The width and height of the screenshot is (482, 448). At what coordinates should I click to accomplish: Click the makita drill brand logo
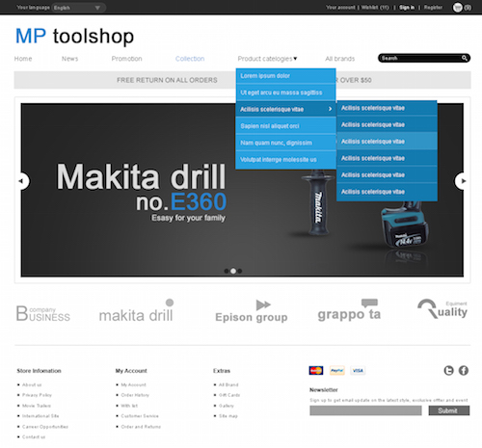[x=136, y=311]
